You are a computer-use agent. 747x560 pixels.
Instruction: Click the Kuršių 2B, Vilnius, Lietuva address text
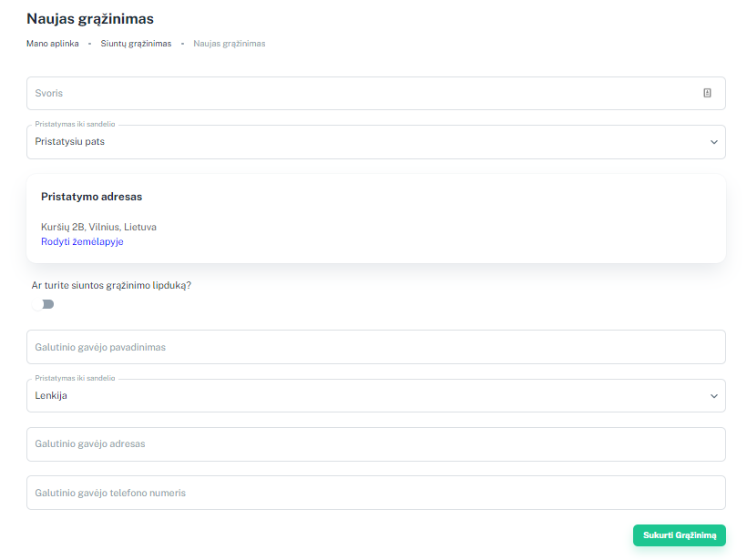click(98, 227)
